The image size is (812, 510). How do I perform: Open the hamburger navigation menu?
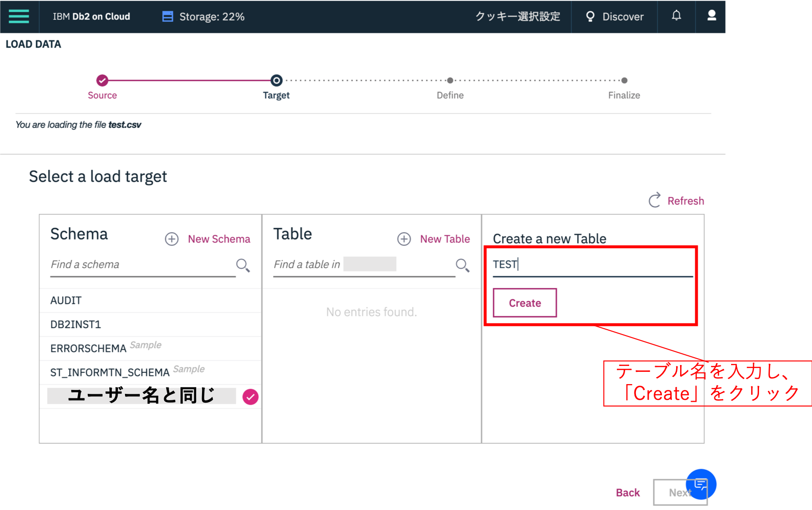(x=19, y=16)
